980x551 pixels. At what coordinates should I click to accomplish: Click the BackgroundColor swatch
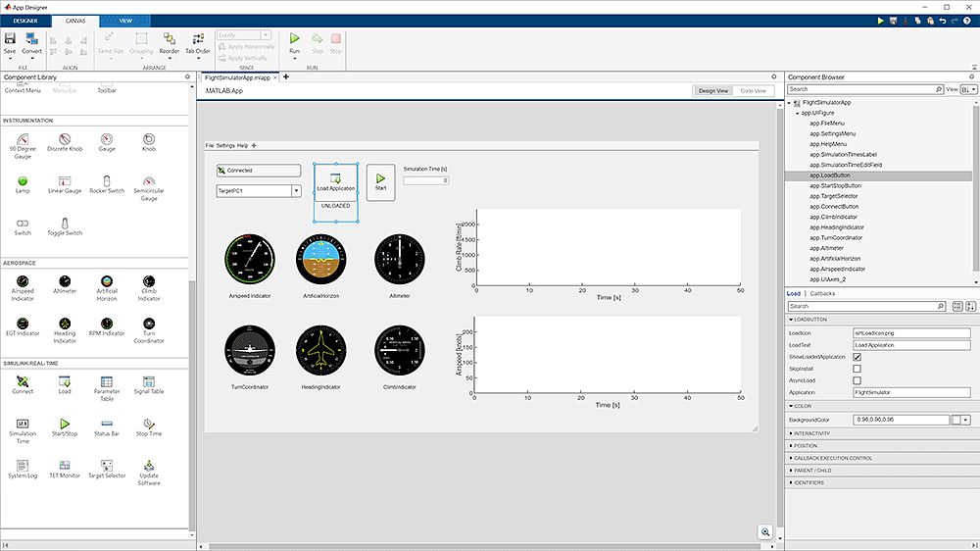pos(955,420)
